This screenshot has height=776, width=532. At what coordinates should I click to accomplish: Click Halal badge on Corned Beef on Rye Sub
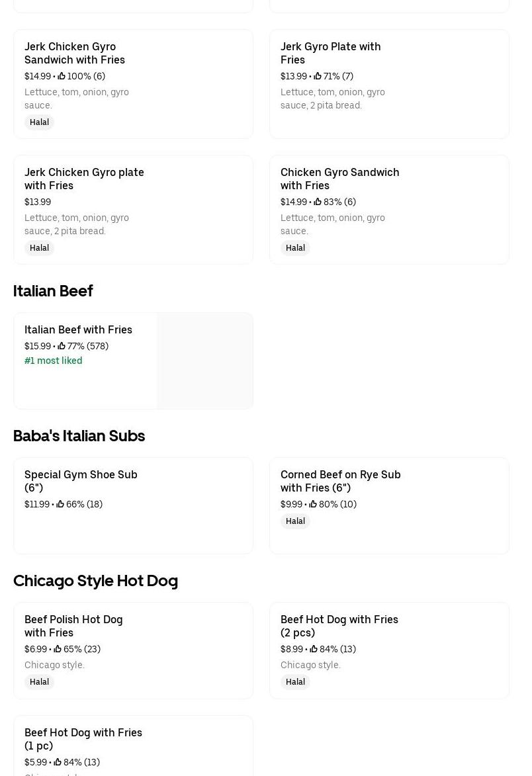pyautogui.click(x=295, y=521)
